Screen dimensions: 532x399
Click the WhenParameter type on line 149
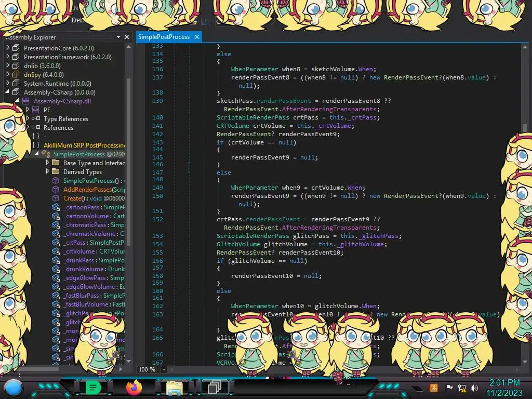coord(255,188)
